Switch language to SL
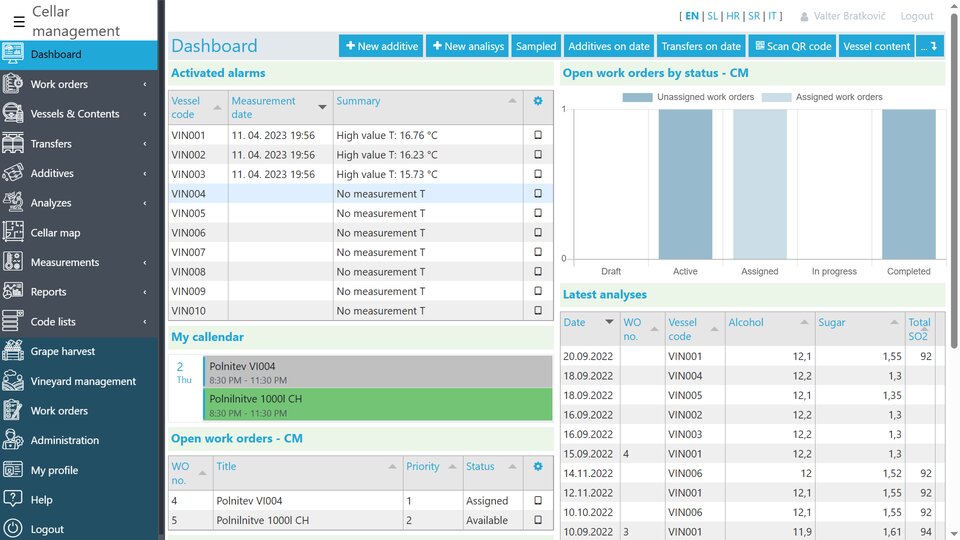960x540 pixels. click(x=712, y=16)
